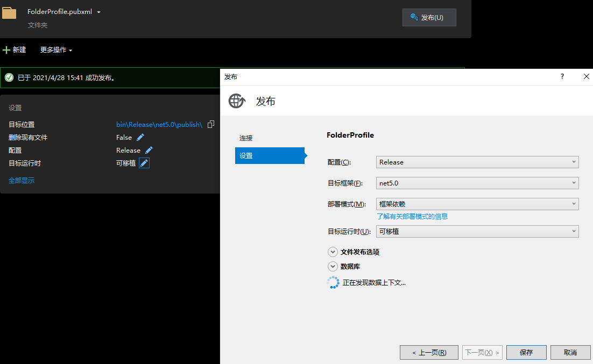
Task: Click the False value text
Action: click(x=124, y=137)
